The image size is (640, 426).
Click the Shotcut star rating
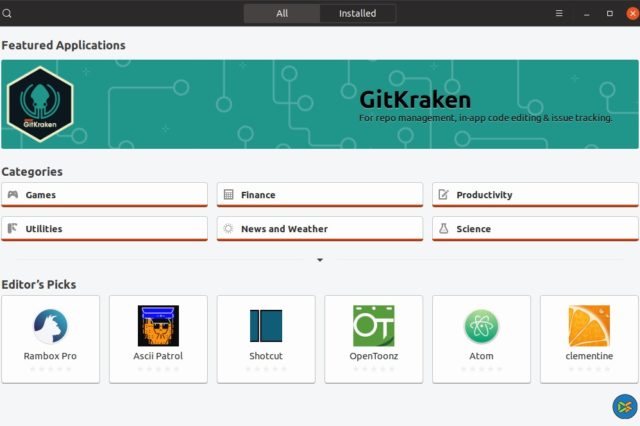[x=266, y=369]
